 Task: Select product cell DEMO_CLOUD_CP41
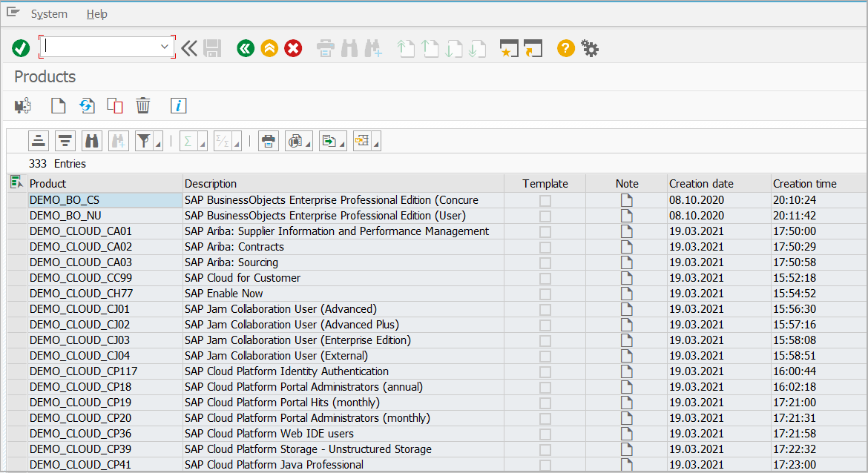pyautogui.click(x=105, y=465)
